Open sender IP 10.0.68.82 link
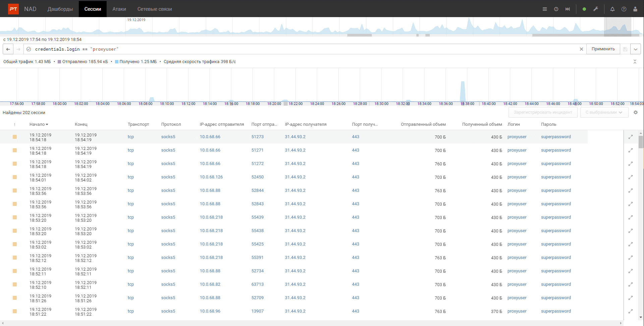This screenshot has width=644, height=326. 210,284
